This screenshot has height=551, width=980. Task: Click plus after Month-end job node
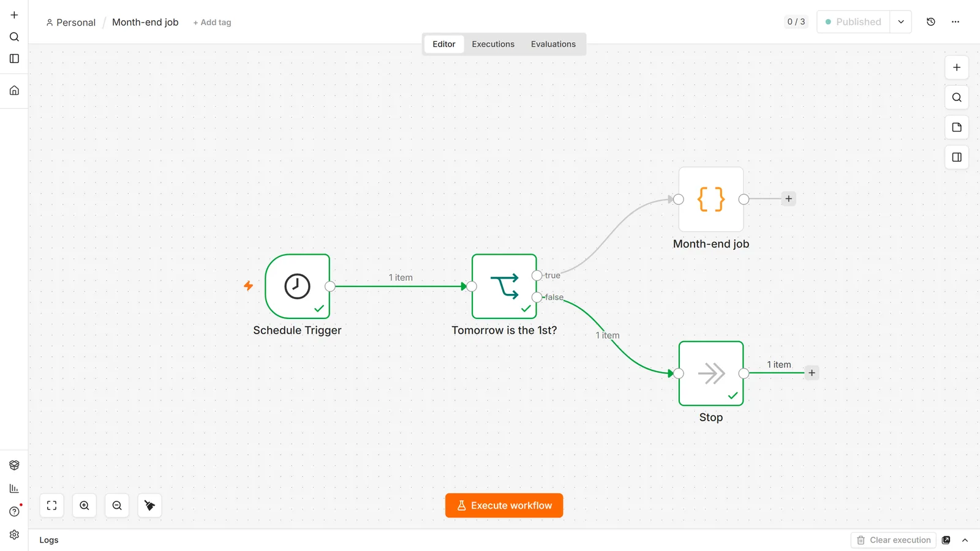click(x=789, y=199)
